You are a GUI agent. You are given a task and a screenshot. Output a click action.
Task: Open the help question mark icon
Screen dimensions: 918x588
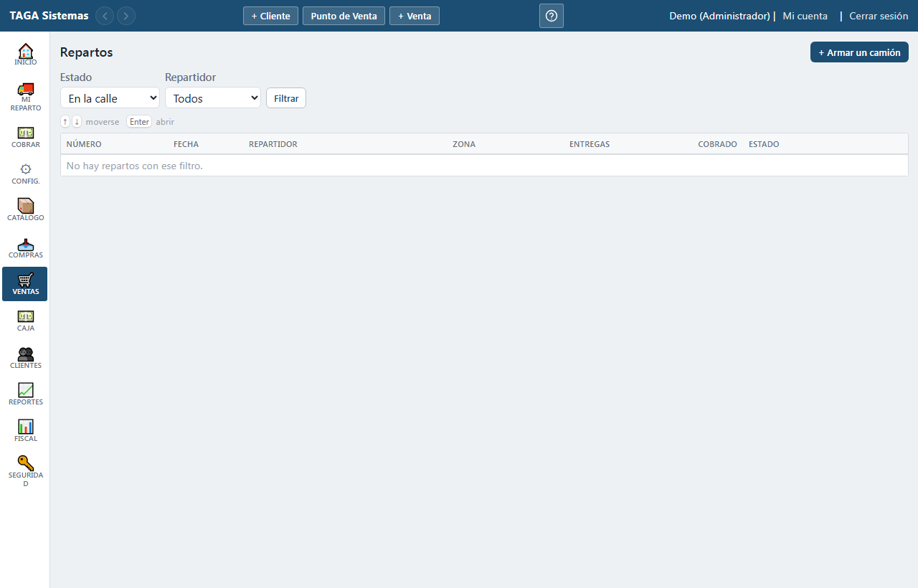[552, 16]
